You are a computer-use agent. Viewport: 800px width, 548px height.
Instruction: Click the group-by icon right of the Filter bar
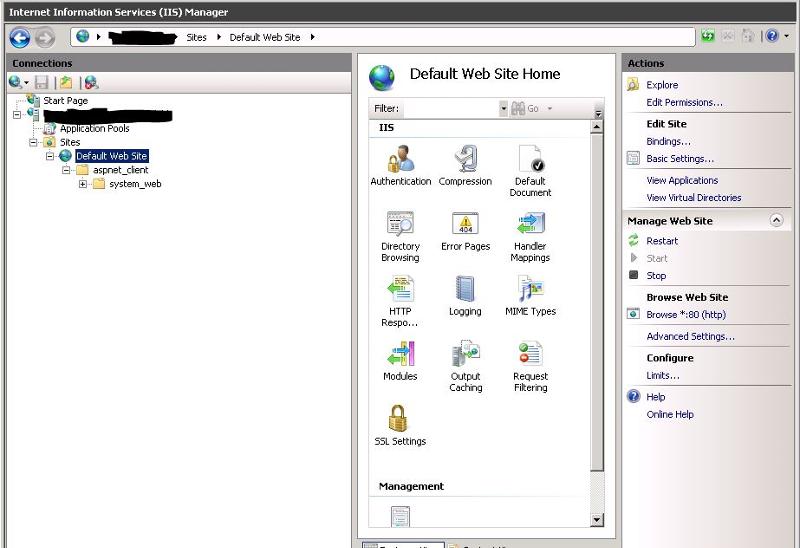tap(598, 113)
